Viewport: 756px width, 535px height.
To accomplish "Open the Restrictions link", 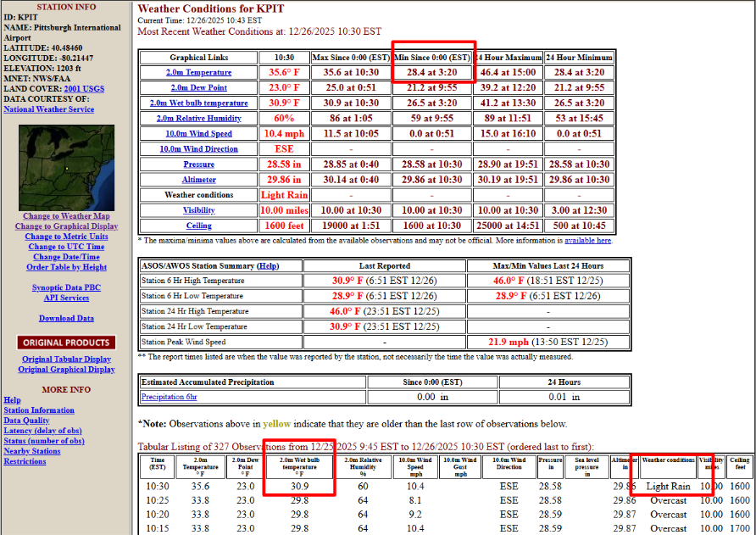I will (x=25, y=462).
